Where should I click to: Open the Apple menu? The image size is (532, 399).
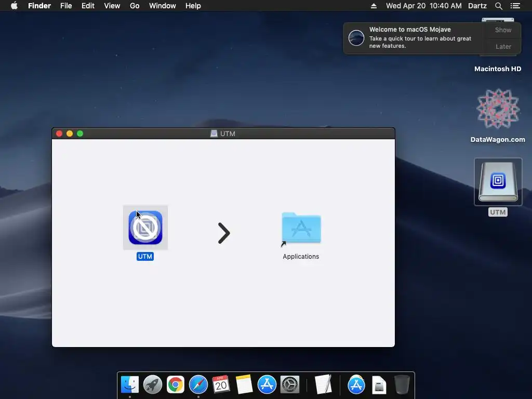pyautogui.click(x=14, y=6)
